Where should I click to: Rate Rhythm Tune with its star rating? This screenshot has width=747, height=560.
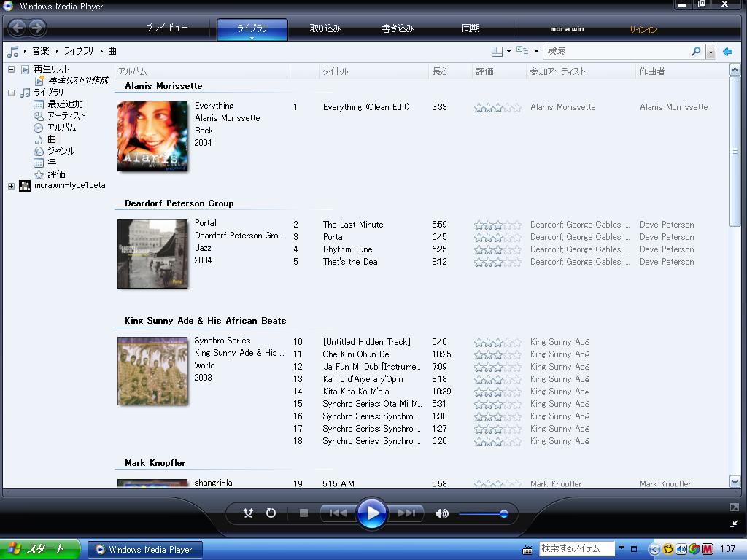[x=498, y=249]
